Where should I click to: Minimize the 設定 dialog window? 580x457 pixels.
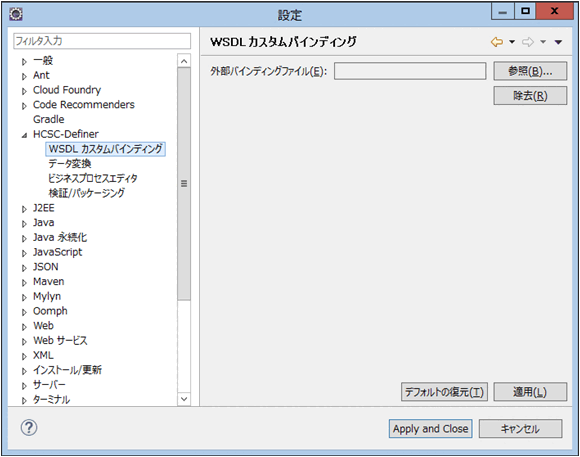[503, 12]
